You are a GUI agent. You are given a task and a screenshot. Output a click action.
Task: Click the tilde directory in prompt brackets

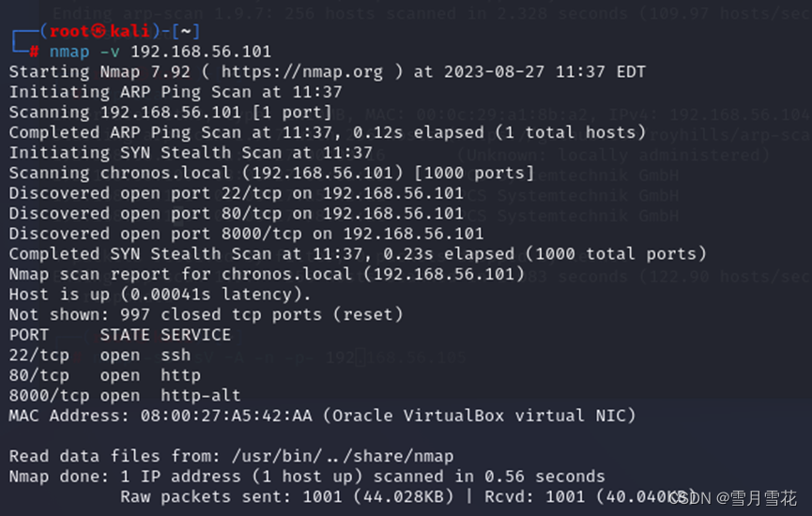click(x=185, y=32)
